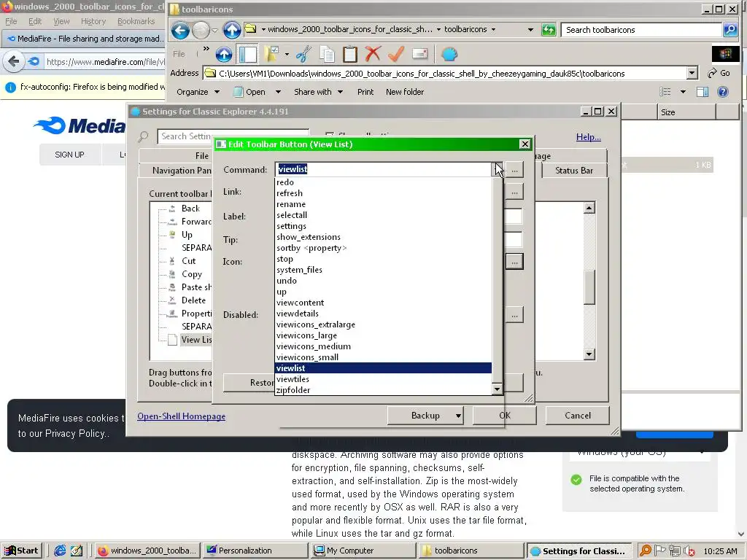
Task: Toggle the navigation pane toolbar icon
Action: pyautogui.click(x=248, y=54)
